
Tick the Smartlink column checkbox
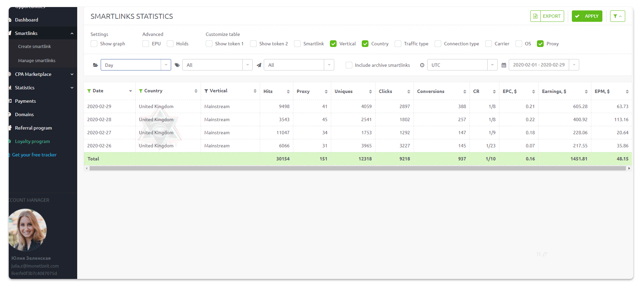[297, 44]
